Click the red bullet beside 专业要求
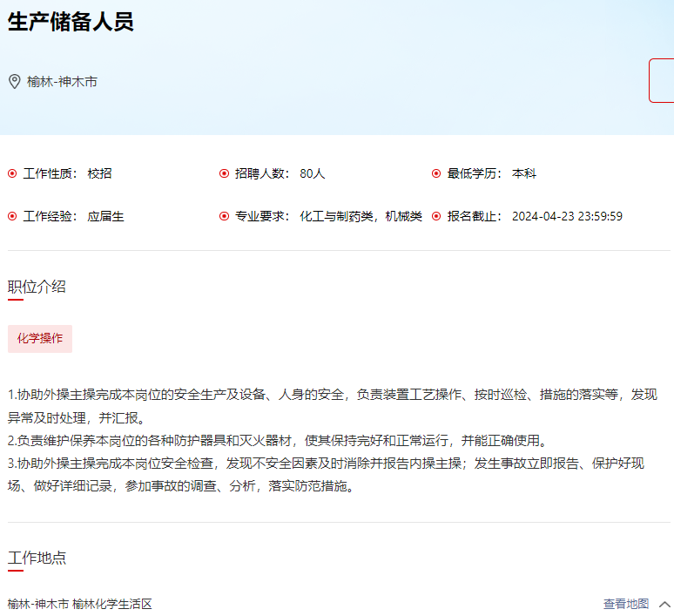Image resolution: width=674 pixels, height=616 pixels. 224,216
